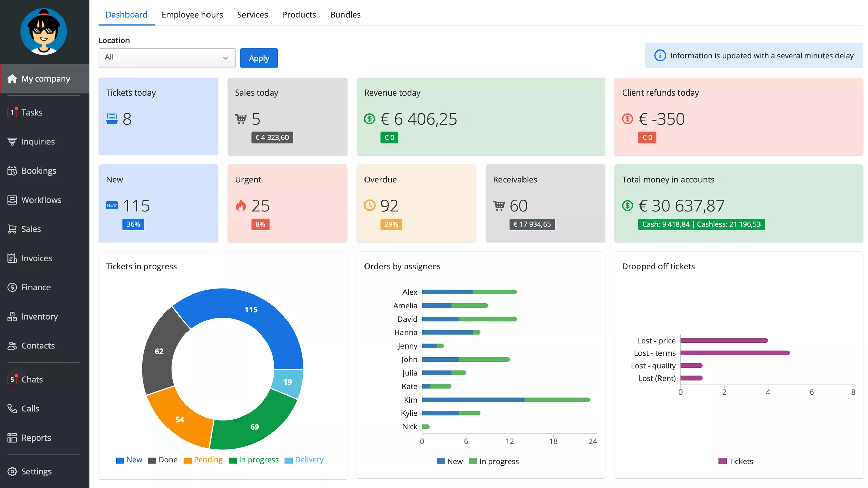Click the Invoices icon in sidebar
Image resolution: width=868 pixels, height=488 pixels.
point(12,258)
